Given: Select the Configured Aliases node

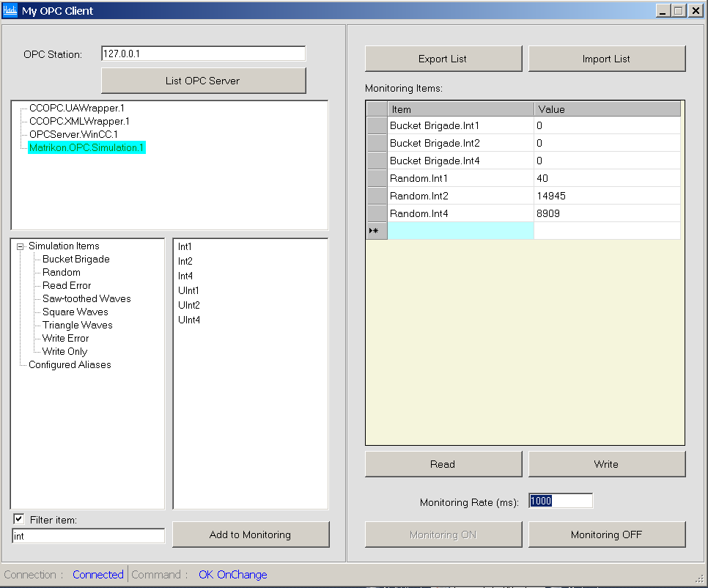Looking at the screenshot, I should tap(69, 364).
